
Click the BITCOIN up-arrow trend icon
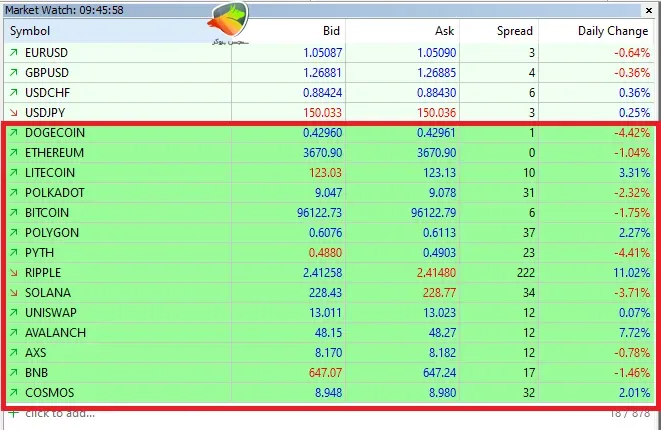pyautogui.click(x=13, y=212)
